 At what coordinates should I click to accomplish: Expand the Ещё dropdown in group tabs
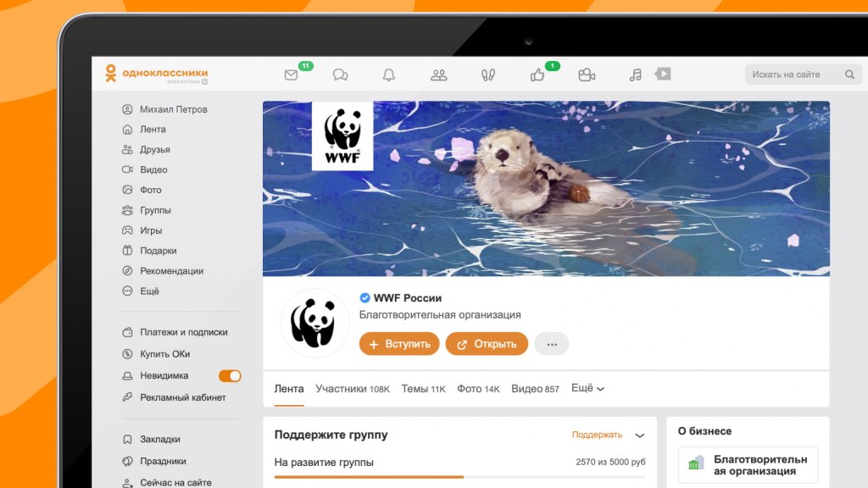(587, 389)
